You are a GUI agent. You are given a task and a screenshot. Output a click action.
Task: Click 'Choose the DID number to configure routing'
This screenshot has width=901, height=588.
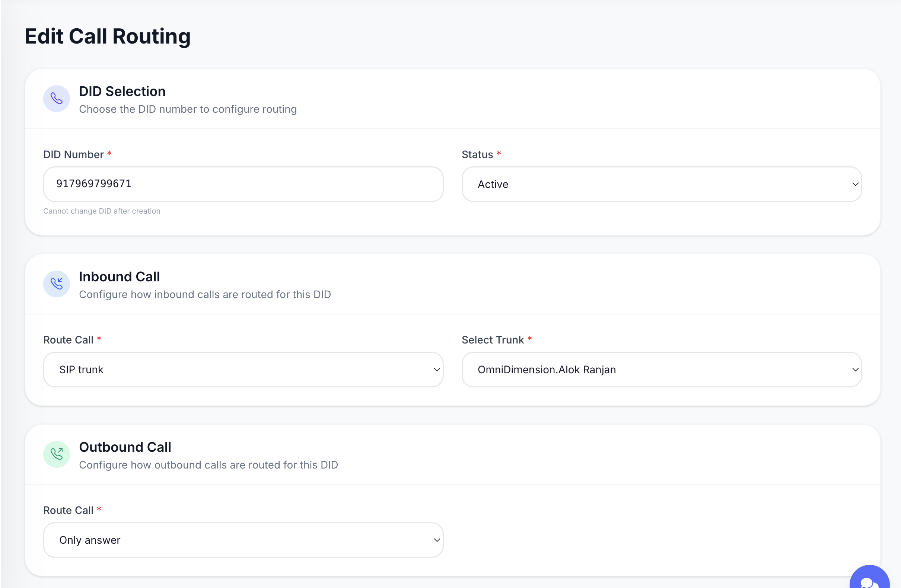188,109
